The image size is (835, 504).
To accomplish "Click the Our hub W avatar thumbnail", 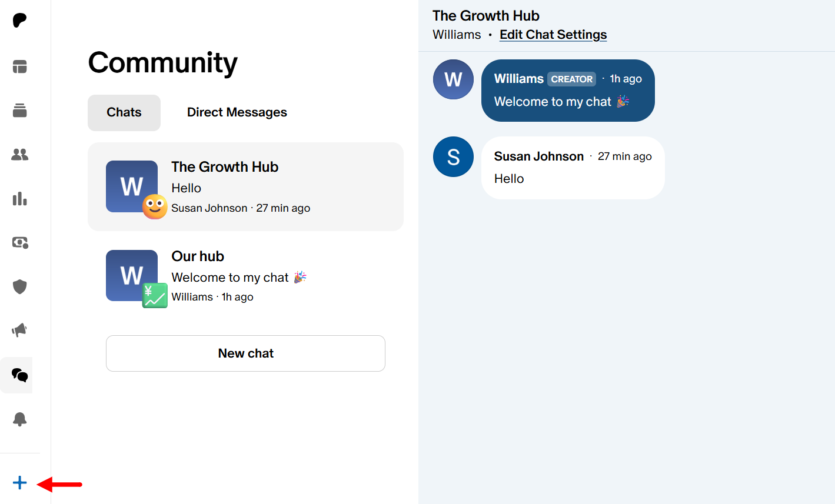I will click(132, 275).
